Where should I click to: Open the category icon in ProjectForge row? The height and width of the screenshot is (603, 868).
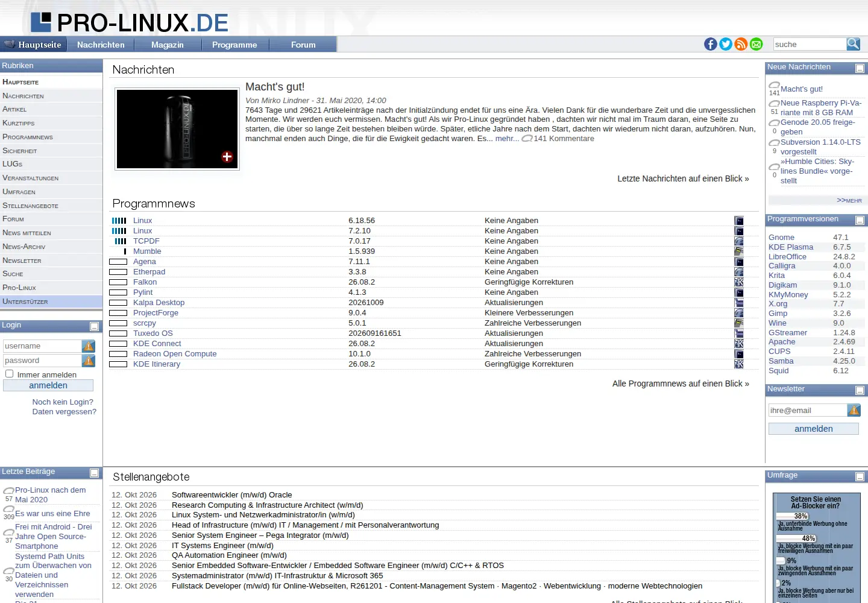click(x=739, y=313)
